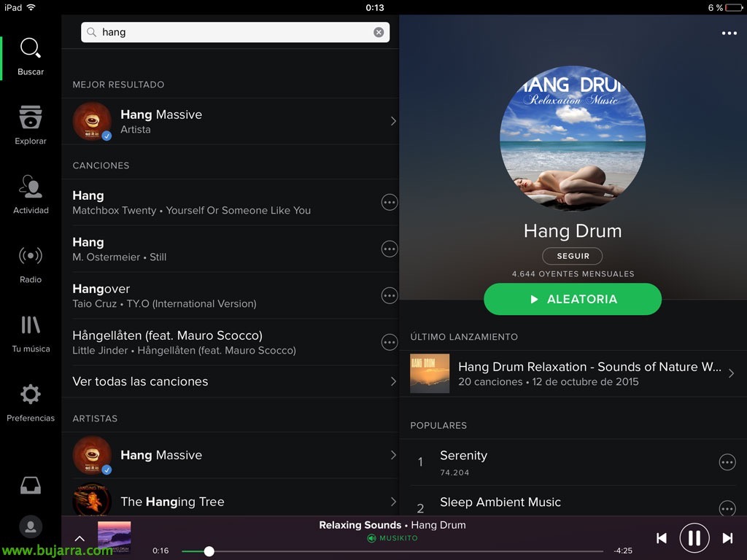Open Hang Massive best result avatar

point(92,121)
